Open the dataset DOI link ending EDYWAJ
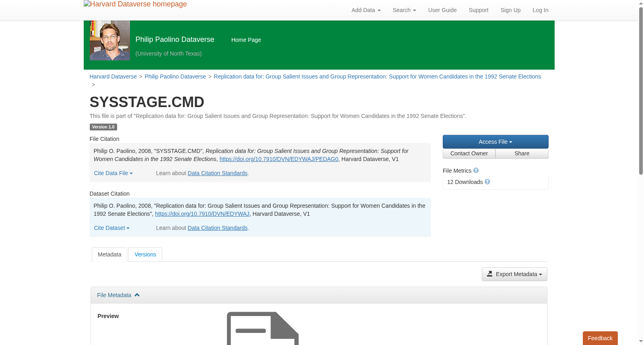 (x=202, y=214)
